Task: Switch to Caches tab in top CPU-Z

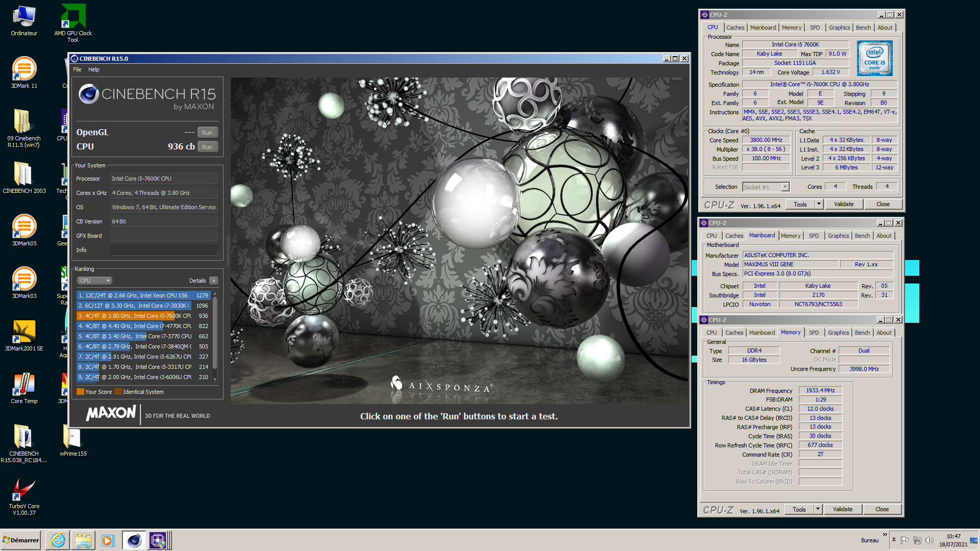Action: coord(735,28)
